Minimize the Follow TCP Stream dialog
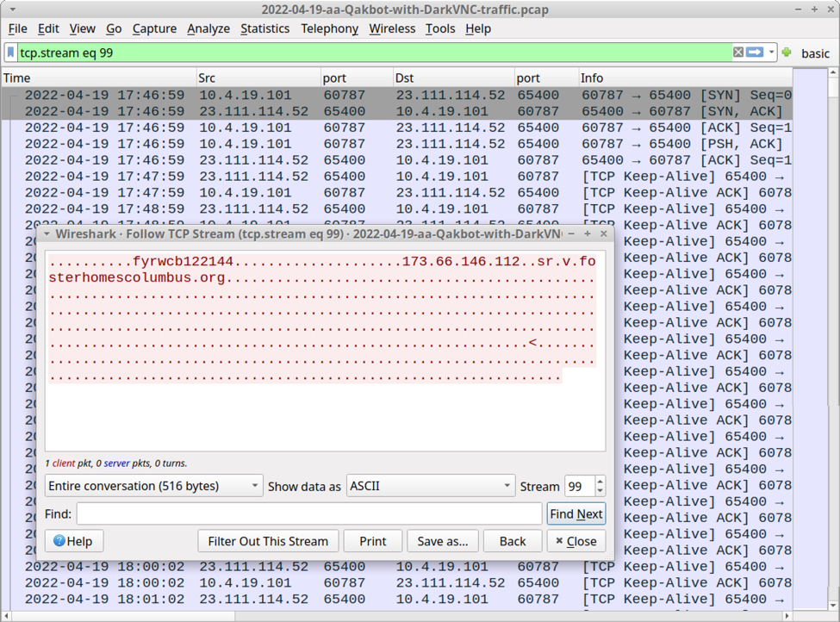The height and width of the screenshot is (622, 840). (571, 233)
